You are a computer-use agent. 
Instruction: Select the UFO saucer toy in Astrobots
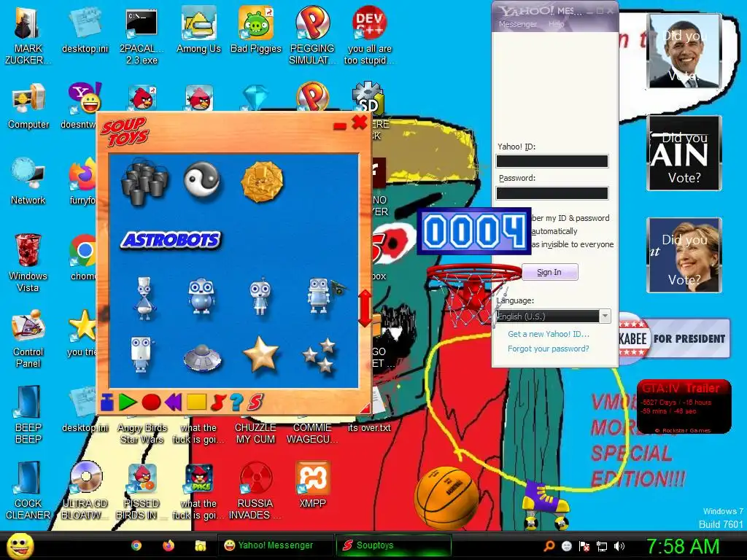(x=203, y=357)
